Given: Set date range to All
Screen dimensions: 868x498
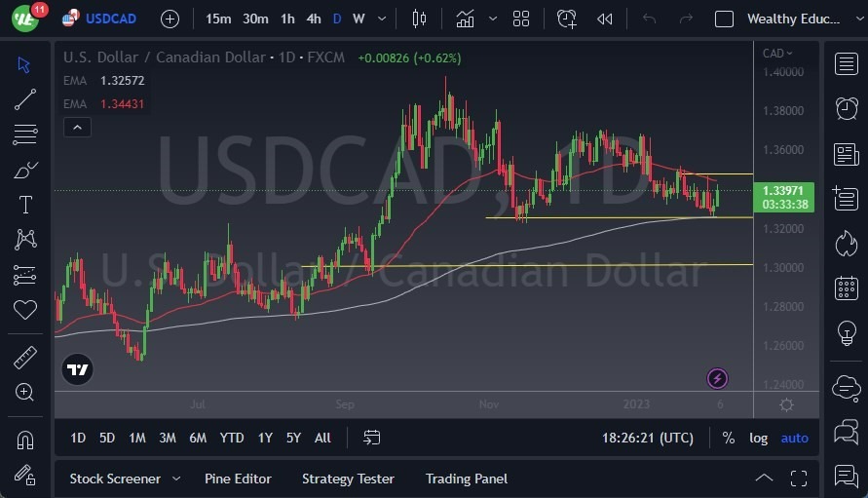Looking at the screenshot, I should [322, 438].
